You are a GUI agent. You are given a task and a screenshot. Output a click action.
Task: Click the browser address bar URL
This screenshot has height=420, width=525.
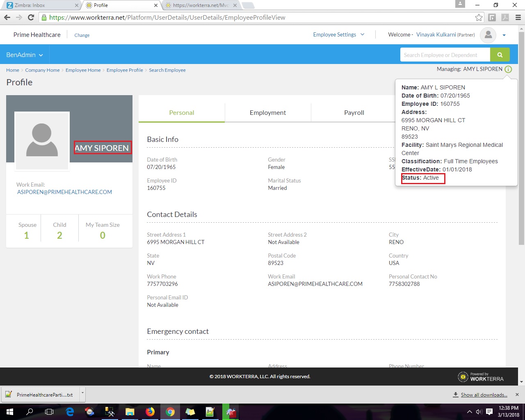167,17
